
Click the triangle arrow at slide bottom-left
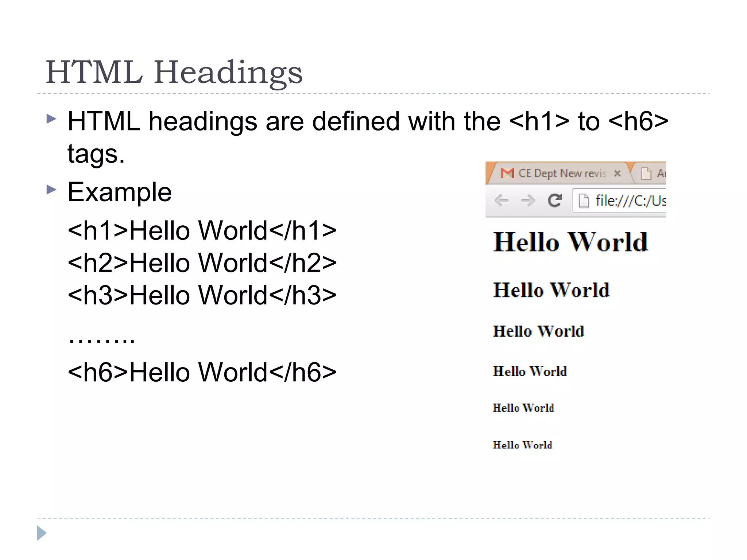(42, 533)
